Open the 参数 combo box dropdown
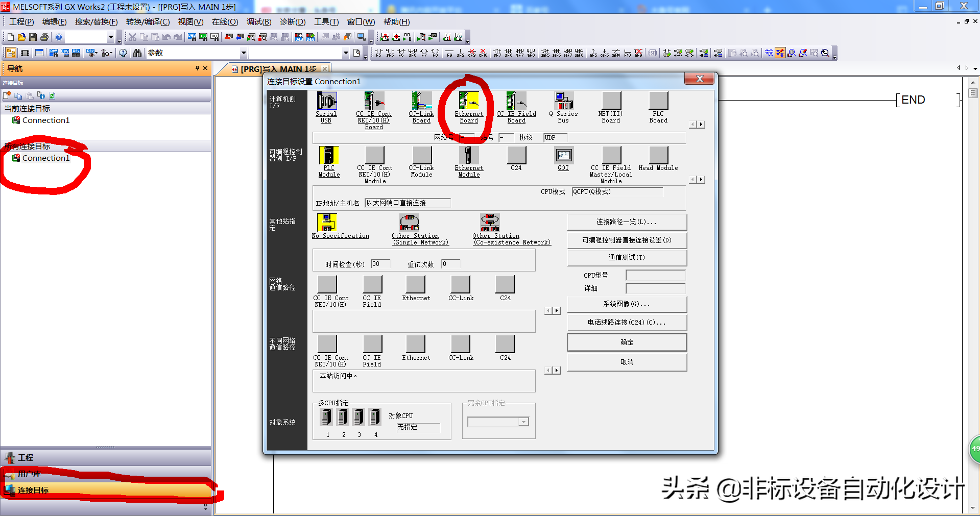The image size is (980, 516). pos(244,53)
